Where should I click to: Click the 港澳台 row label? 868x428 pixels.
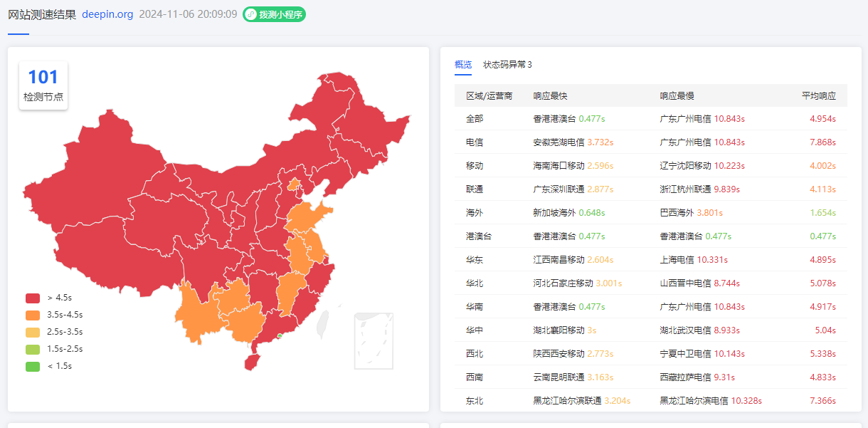[x=479, y=236]
